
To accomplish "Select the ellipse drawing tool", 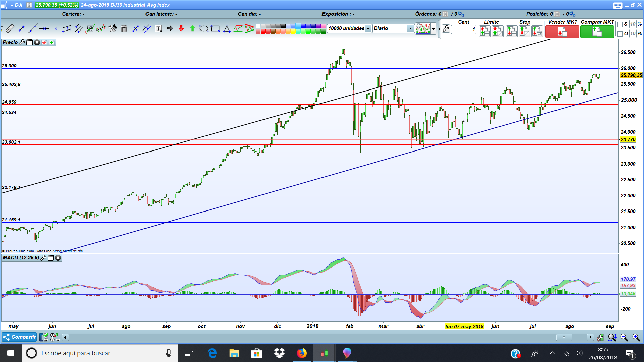I will 203,28.
